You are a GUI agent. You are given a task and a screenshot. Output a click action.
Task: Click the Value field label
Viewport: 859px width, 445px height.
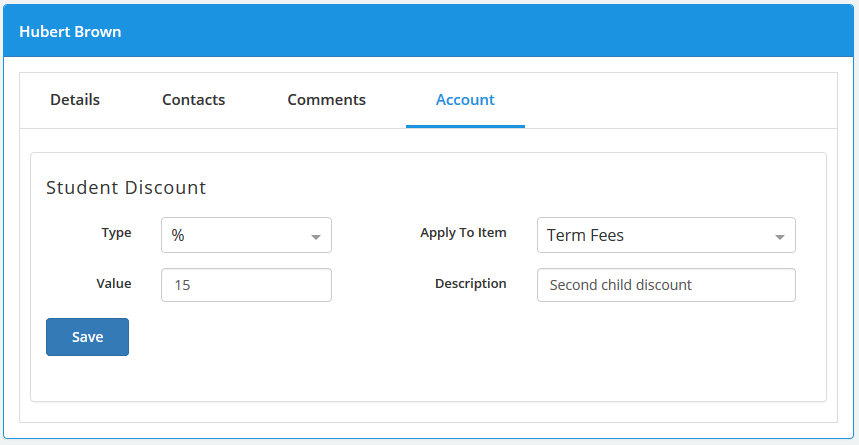pyautogui.click(x=114, y=283)
